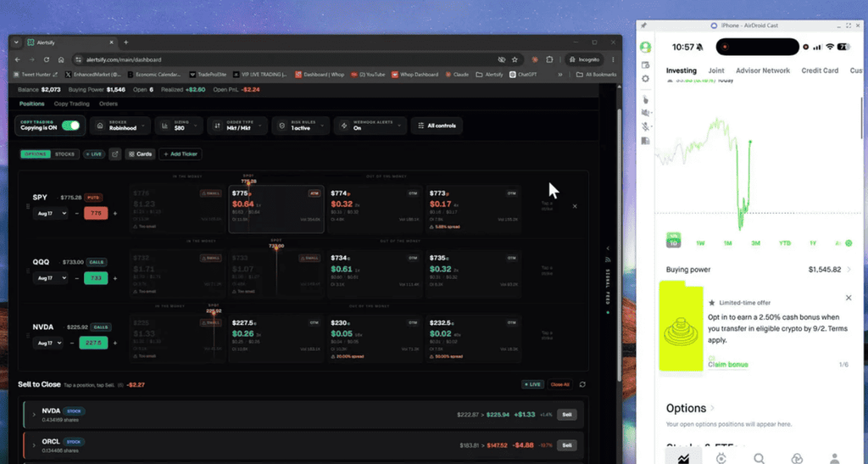Click the SPY row drag handle
868x464 pixels.
28,206
